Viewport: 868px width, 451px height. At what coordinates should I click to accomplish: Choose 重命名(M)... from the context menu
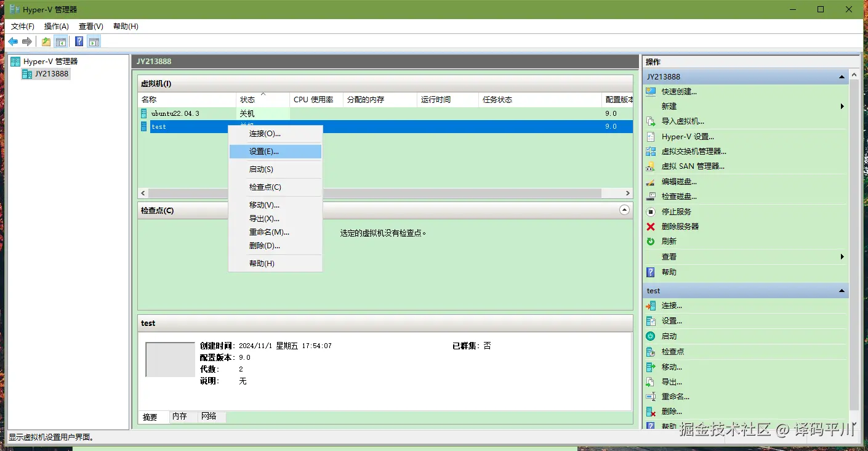pyautogui.click(x=275, y=232)
